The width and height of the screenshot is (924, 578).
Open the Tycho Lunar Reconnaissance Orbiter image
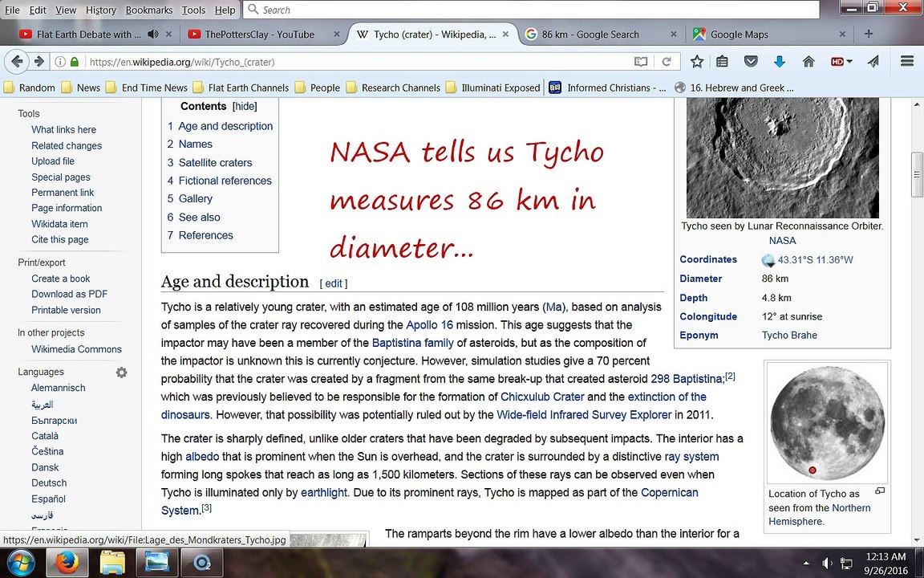point(783,158)
